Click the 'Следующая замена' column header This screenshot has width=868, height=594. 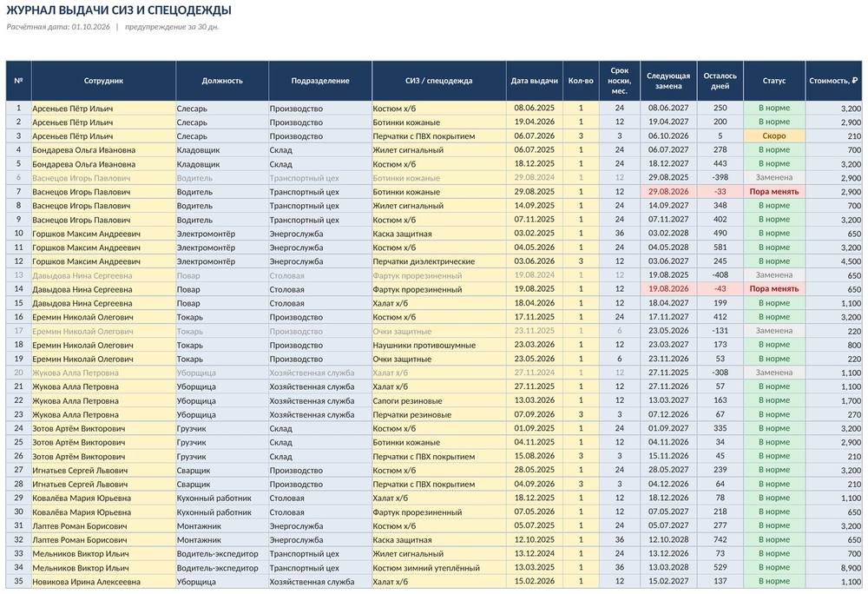pos(668,81)
